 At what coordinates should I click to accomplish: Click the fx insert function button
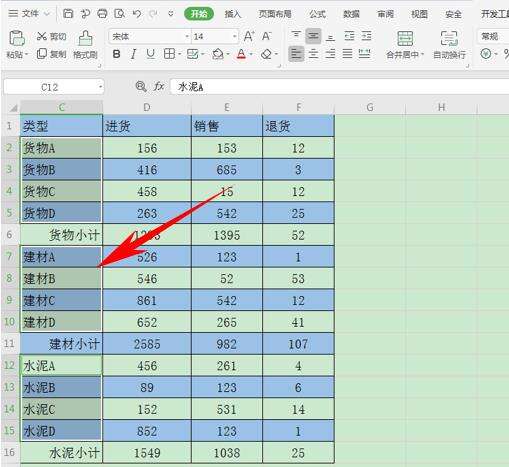[159, 87]
